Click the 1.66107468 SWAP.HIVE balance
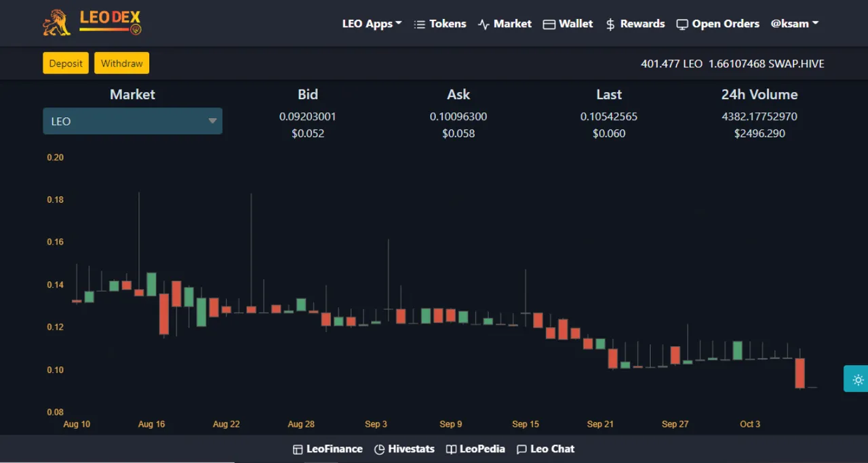 point(766,64)
